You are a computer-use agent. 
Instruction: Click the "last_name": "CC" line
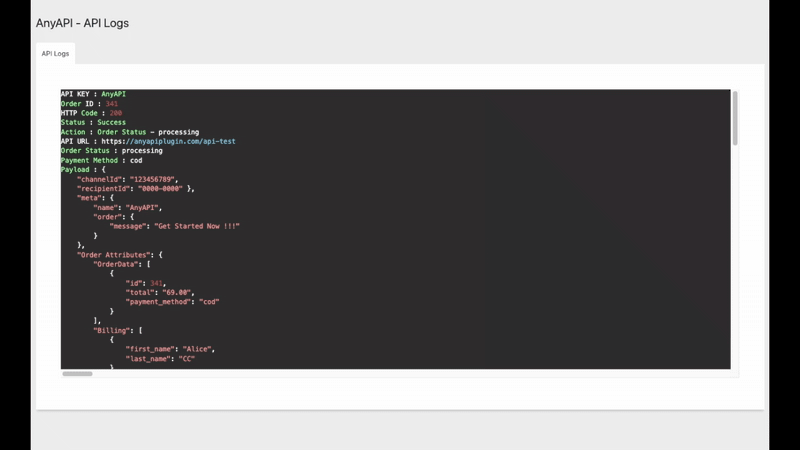pyautogui.click(x=160, y=359)
